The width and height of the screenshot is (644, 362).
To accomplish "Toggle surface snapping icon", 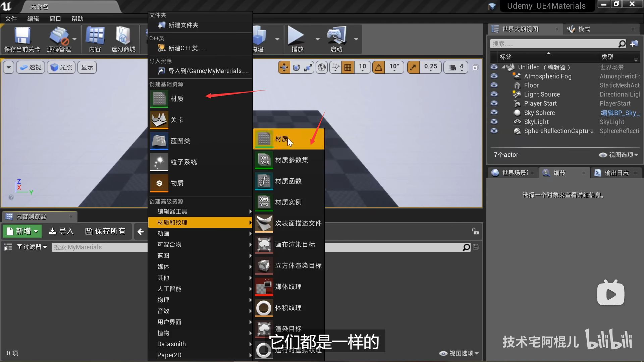I will (336, 67).
